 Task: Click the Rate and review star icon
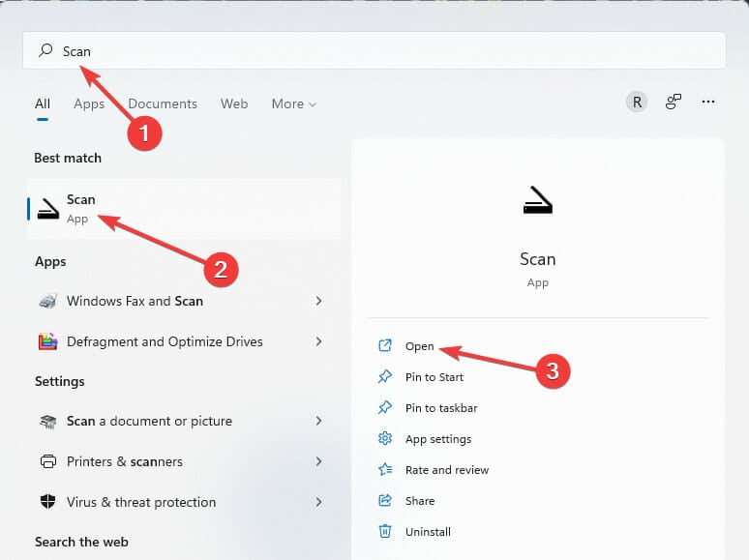pos(385,470)
